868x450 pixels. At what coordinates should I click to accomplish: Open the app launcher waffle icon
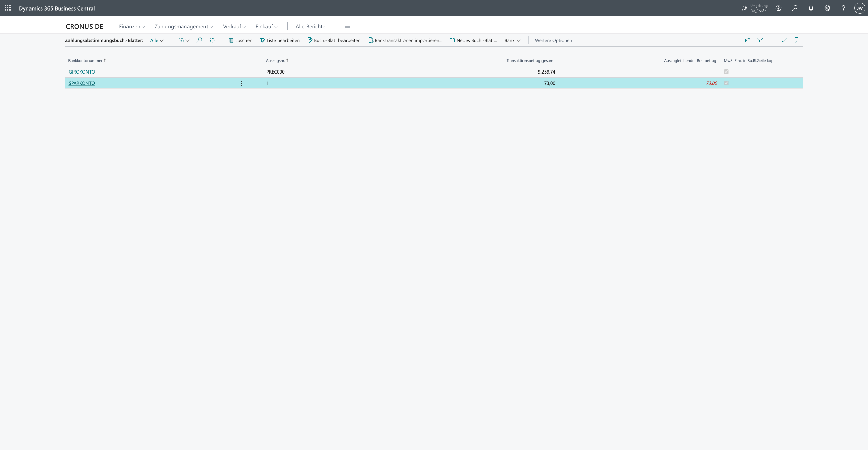click(8, 8)
